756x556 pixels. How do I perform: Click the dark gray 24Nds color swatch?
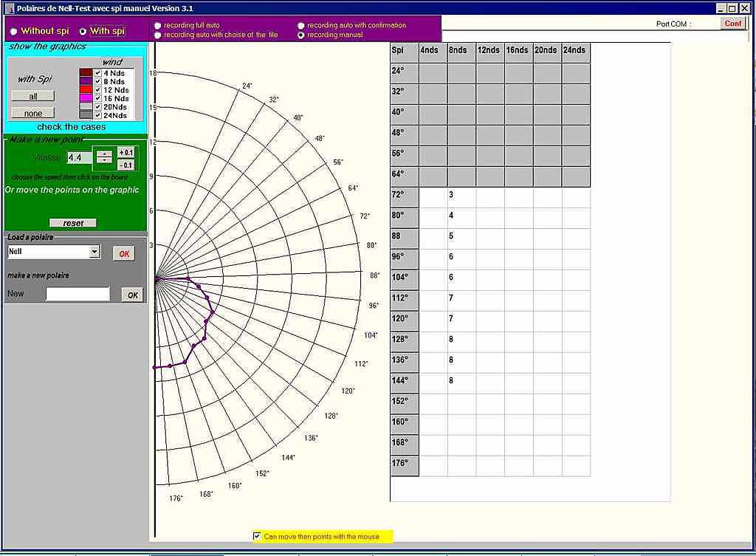click(86, 115)
